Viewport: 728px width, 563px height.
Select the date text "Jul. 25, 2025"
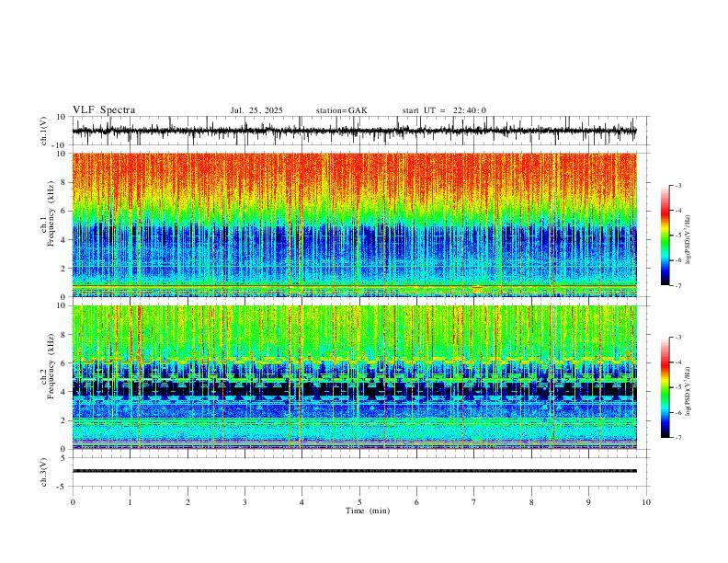pyautogui.click(x=256, y=110)
